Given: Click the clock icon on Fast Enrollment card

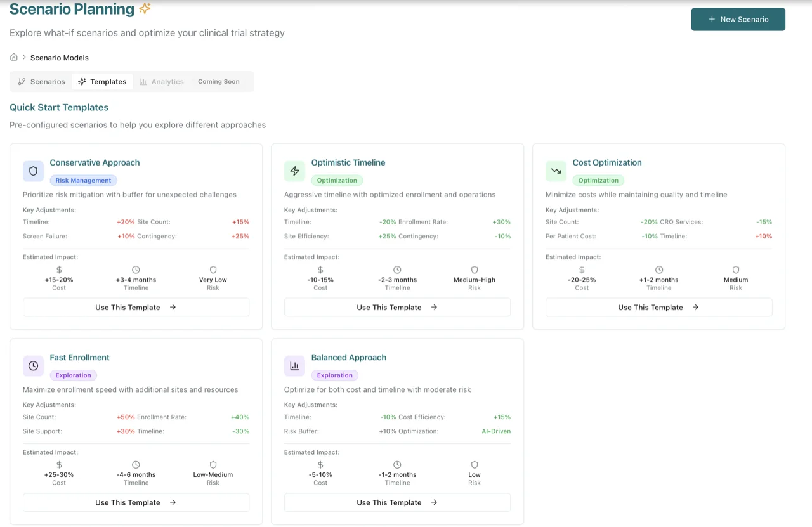Looking at the screenshot, I should [33, 365].
